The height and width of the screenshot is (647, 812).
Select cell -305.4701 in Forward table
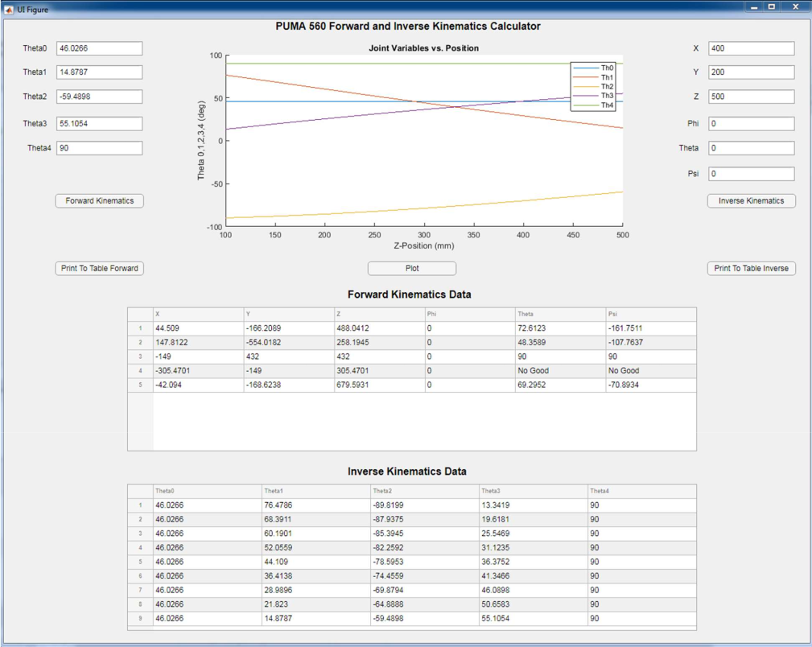(198, 371)
